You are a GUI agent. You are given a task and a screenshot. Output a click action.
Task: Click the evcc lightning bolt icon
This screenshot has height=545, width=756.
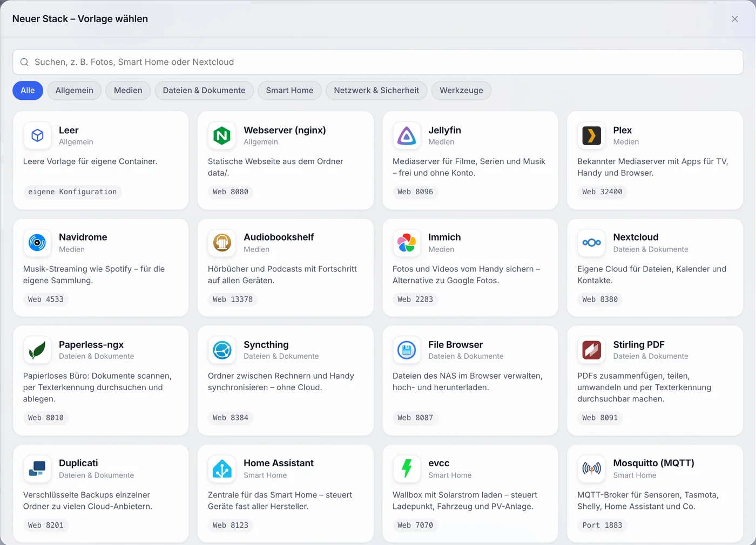coord(407,468)
